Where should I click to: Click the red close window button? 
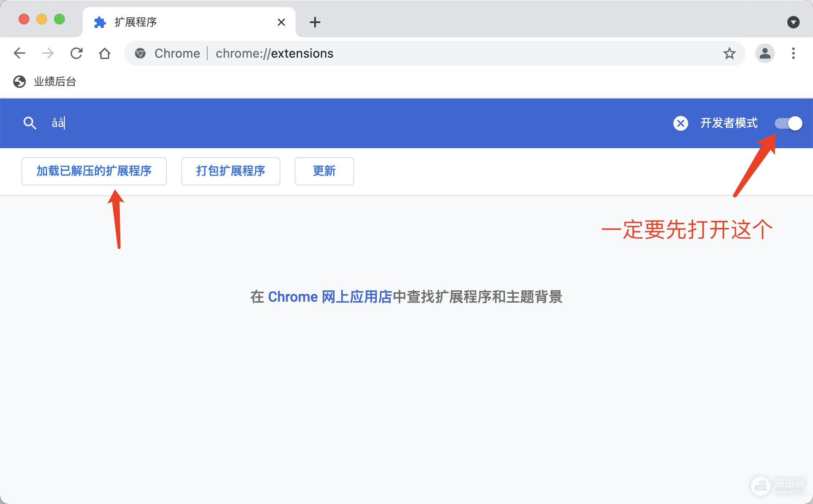(x=24, y=19)
